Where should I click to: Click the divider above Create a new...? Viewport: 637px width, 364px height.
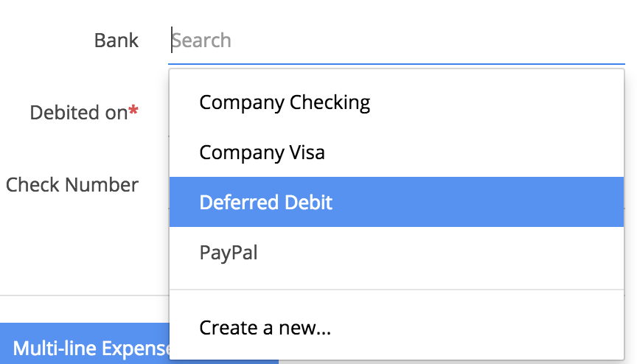click(x=397, y=290)
